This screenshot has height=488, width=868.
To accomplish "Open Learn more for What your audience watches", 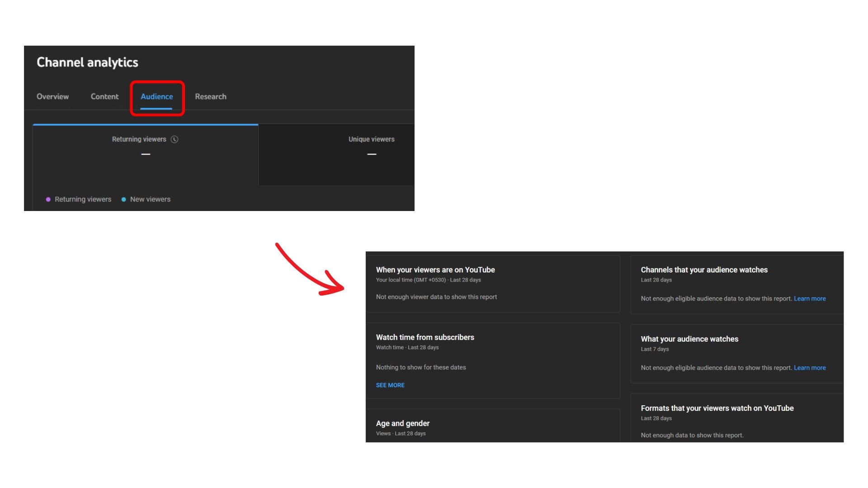I will click(810, 367).
